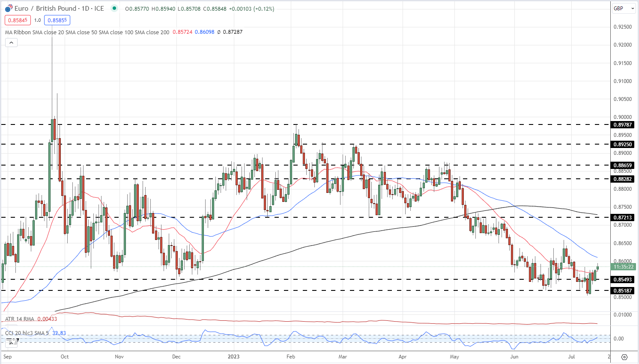
Task: Click the horizontal level label 0.89250
Action: coord(623,145)
